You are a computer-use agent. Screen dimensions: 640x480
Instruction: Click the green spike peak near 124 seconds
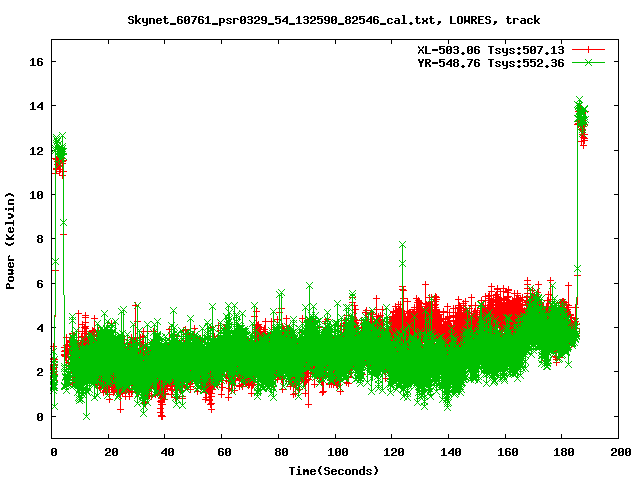coord(402,245)
